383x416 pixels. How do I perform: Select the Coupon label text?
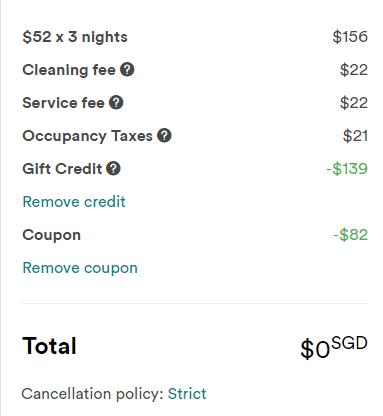click(52, 235)
